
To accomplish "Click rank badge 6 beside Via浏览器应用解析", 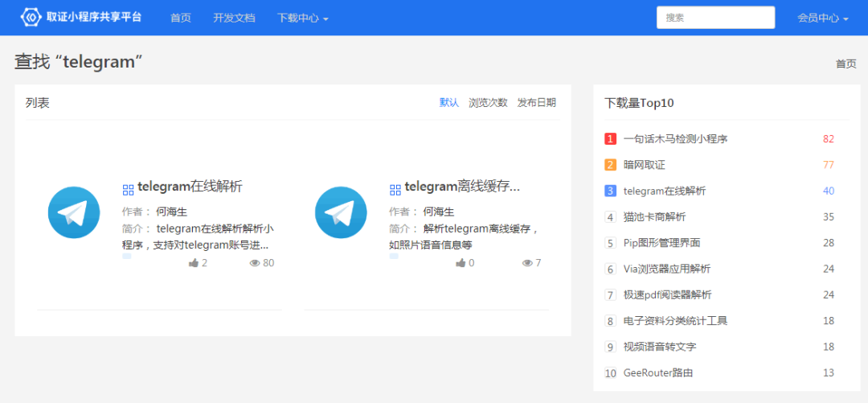I will click(x=611, y=269).
